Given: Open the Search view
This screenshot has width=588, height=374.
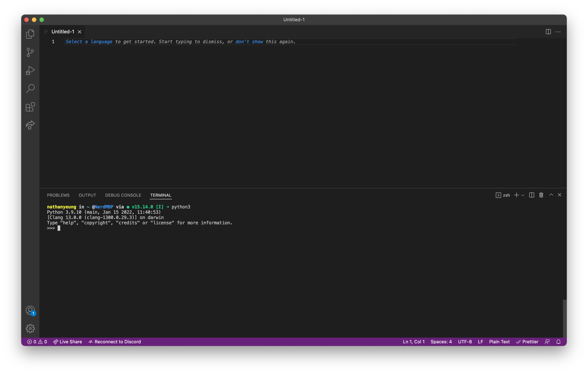Looking at the screenshot, I should (30, 88).
